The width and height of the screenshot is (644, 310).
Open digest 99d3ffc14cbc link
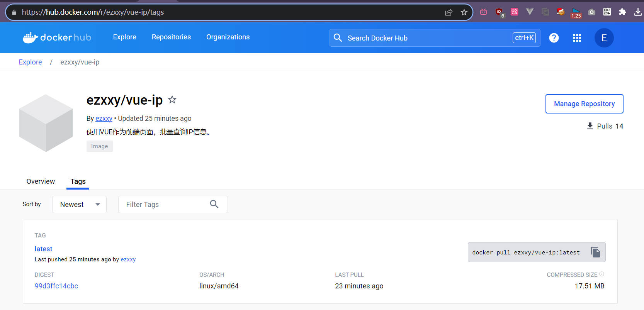click(x=56, y=286)
